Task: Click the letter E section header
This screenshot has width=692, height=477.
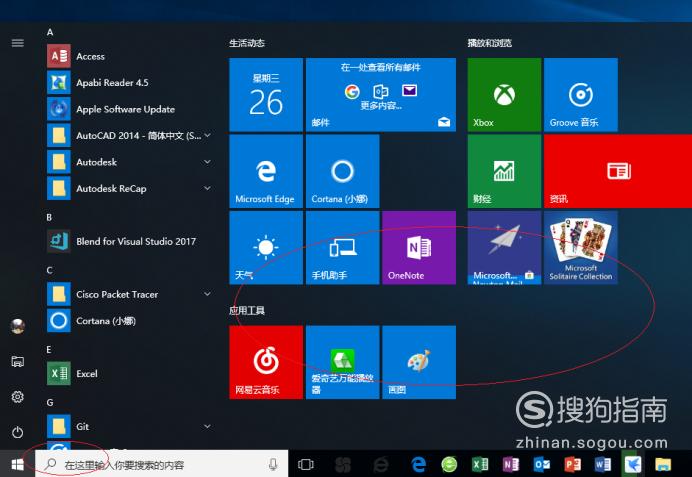Action: tap(49, 349)
